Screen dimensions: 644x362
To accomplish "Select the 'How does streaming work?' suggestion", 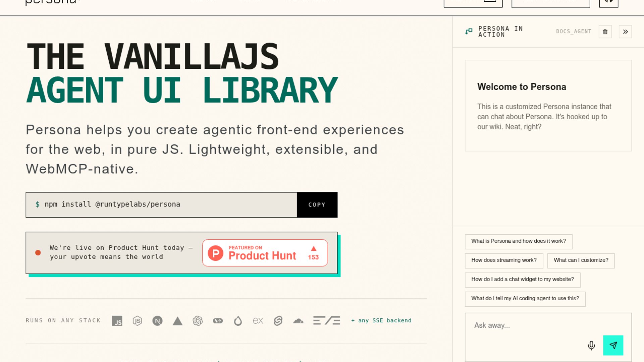I will point(504,260).
